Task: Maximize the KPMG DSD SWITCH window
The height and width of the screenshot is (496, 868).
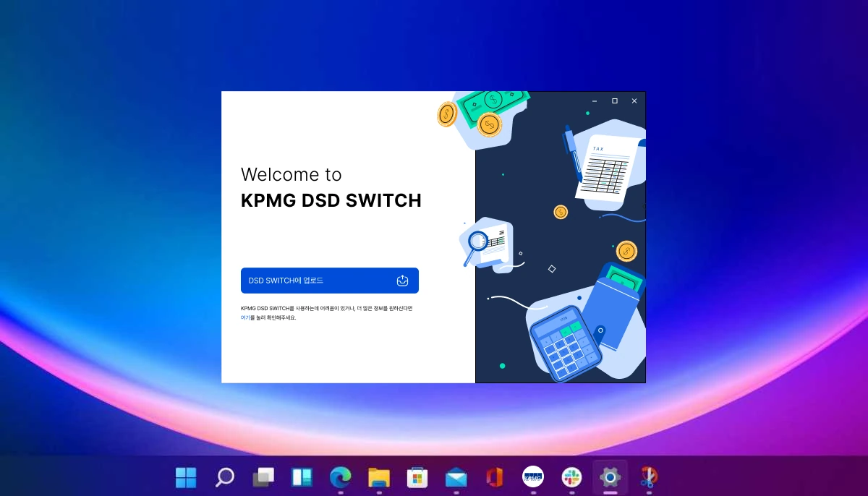Action: click(x=615, y=101)
